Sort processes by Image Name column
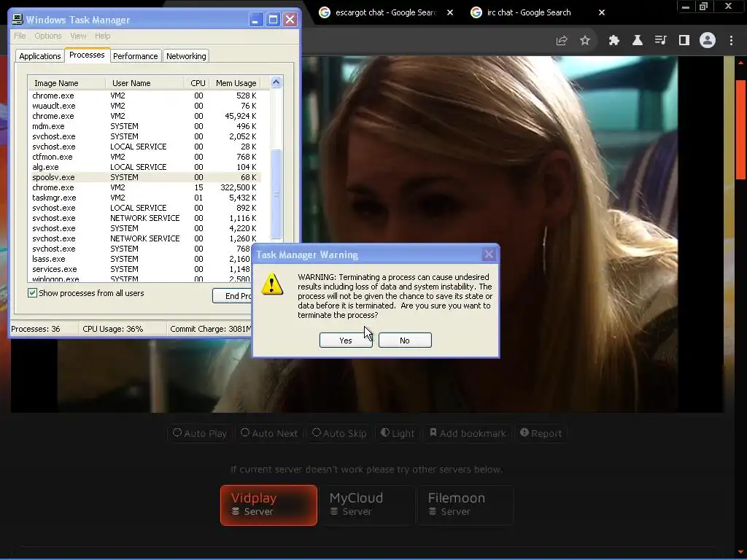747x560 pixels. click(x=66, y=83)
